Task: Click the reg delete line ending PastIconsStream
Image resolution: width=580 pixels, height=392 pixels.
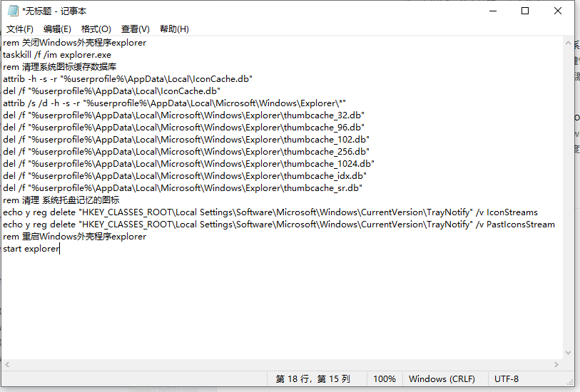Action: [279, 225]
